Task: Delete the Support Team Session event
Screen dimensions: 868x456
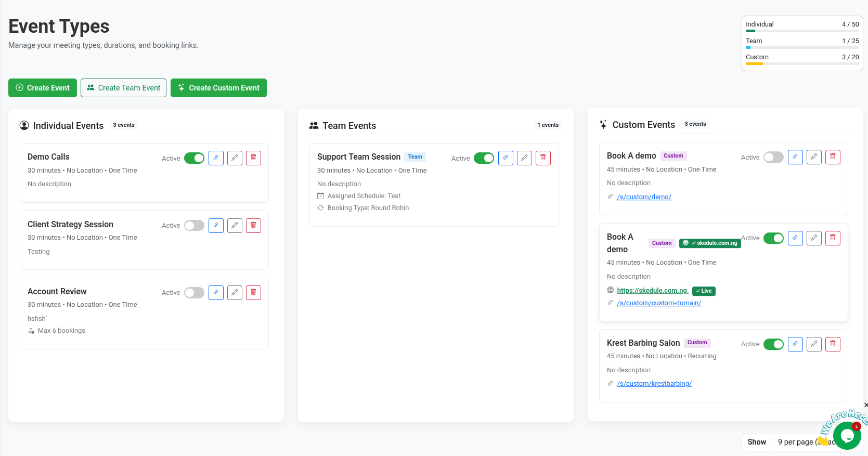Action: [x=543, y=158]
